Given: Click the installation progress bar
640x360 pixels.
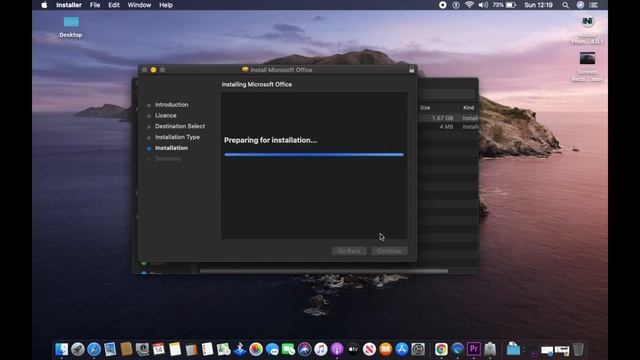Looking at the screenshot, I should click(314, 155).
